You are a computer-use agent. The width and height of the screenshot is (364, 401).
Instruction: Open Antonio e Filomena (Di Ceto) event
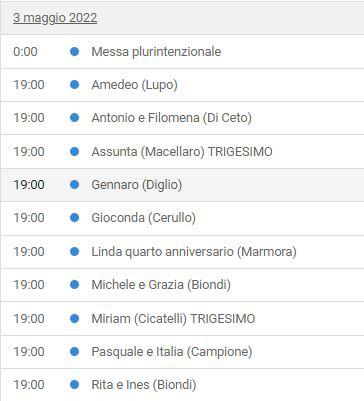click(171, 118)
